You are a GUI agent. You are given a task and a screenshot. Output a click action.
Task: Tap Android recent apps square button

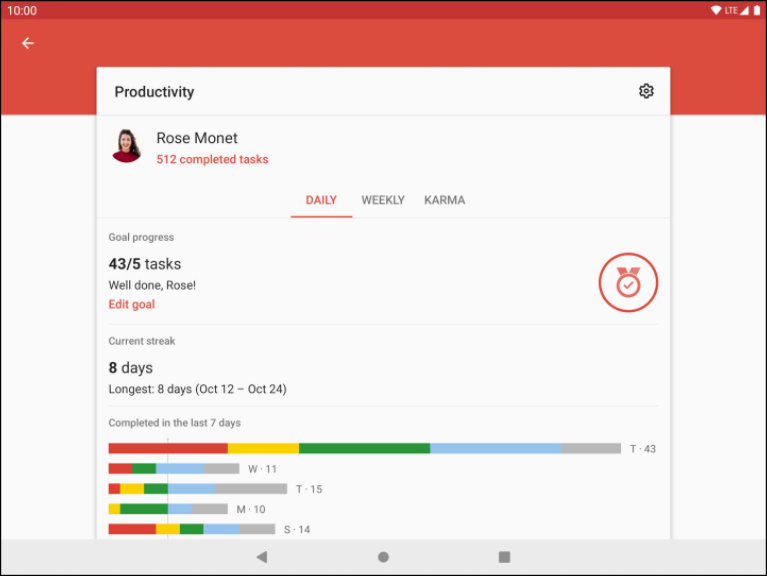click(504, 557)
